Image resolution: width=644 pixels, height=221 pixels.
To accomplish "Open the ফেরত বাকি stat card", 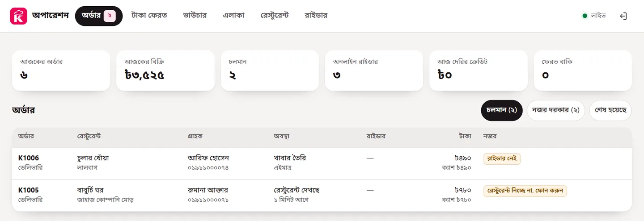I will (x=583, y=71).
